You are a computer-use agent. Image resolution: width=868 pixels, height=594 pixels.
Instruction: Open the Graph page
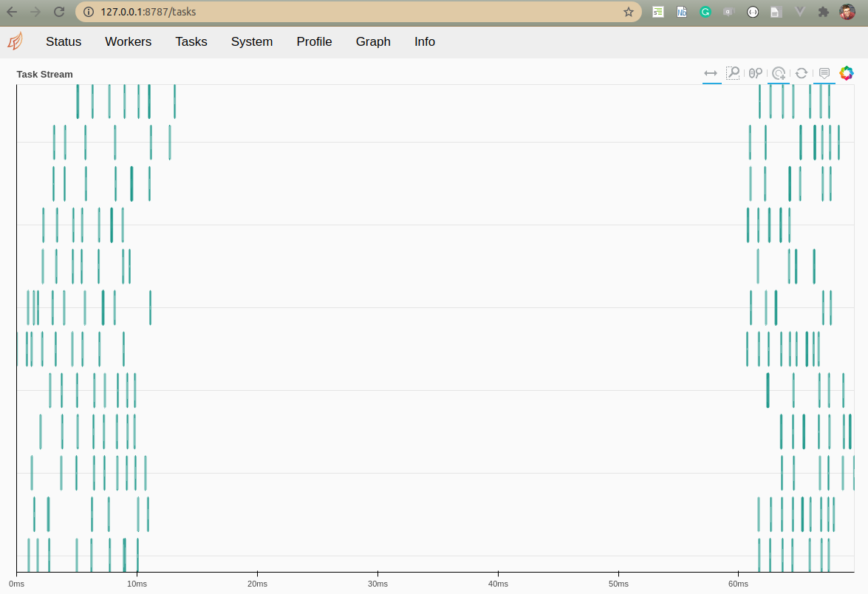pos(373,41)
